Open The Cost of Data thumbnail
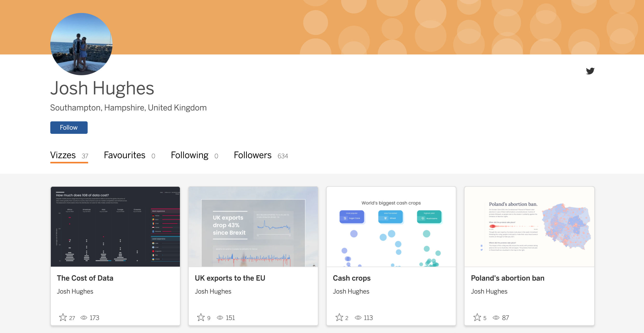This screenshot has height=333, width=644. 115,226
